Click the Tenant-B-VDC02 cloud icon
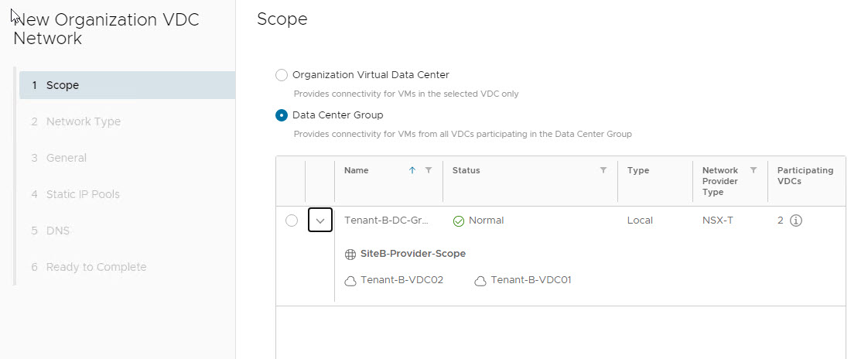The height and width of the screenshot is (359, 868). (x=350, y=281)
